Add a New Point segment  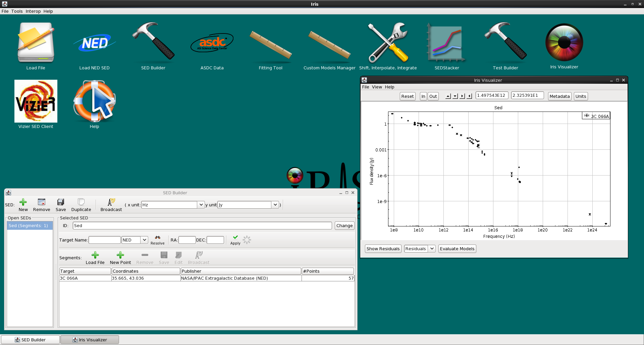(x=120, y=258)
